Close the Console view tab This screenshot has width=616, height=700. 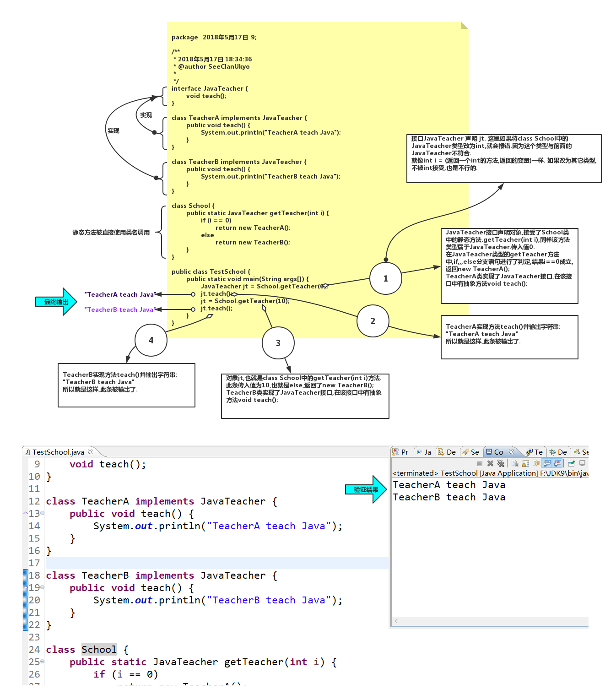(x=511, y=452)
